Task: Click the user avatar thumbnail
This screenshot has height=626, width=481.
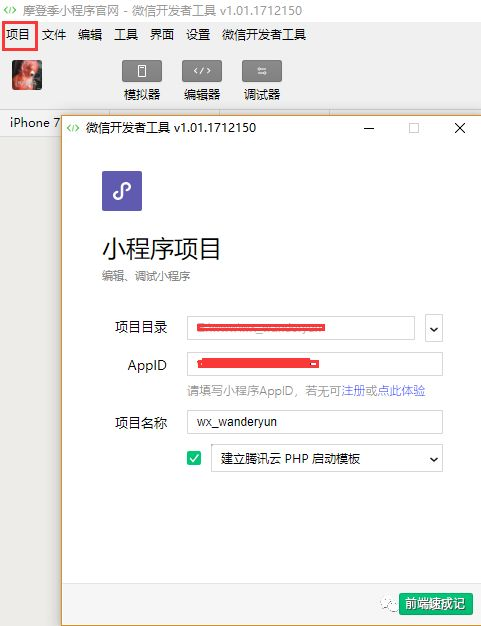Action: 27,75
